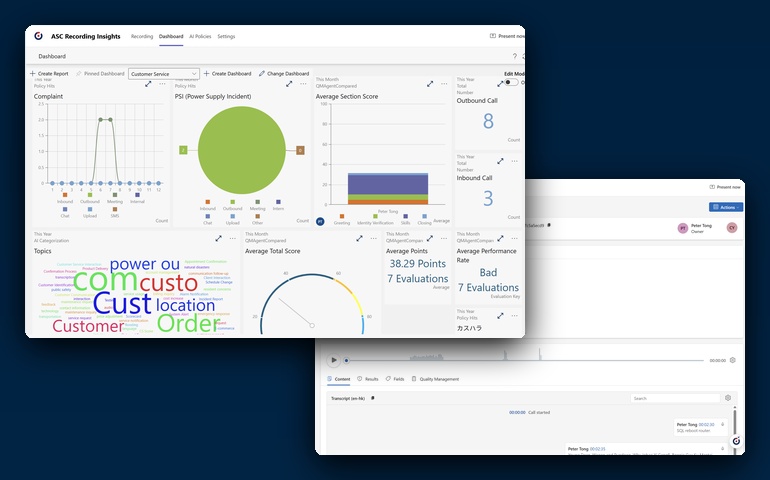Screen dimensions: 770x480
Task: Toggle the Edit Mode switch
Action: 511,82
